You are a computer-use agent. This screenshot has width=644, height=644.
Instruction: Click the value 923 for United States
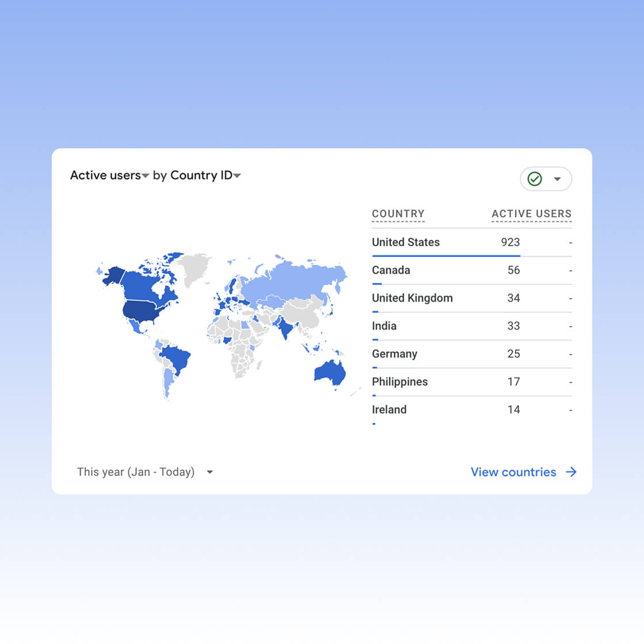[x=510, y=242]
